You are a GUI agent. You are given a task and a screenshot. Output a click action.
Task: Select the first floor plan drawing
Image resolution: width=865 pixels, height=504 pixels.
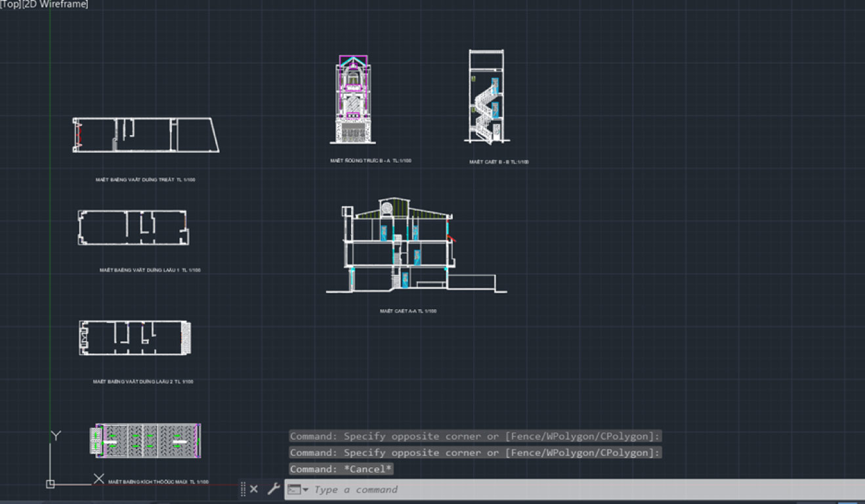pos(133,228)
